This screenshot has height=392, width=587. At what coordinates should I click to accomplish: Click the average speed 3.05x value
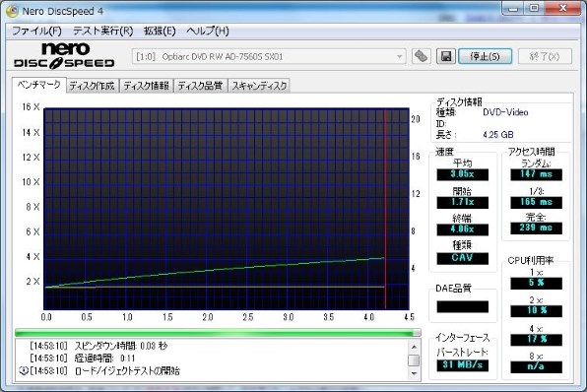462,174
